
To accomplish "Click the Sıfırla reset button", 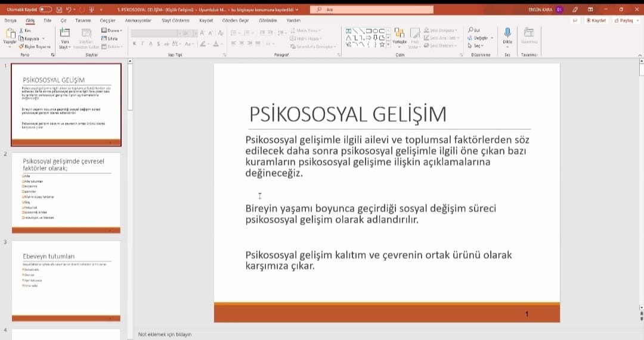I will pos(110,39).
